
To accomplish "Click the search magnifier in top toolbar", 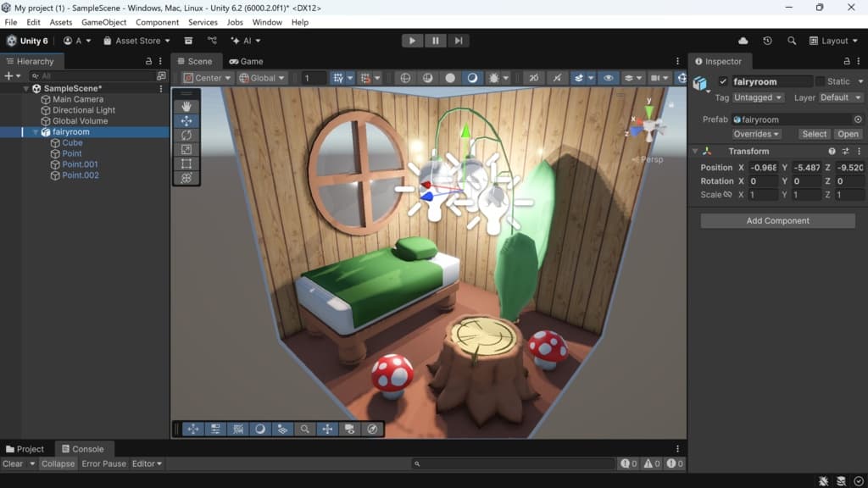I will pyautogui.click(x=792, y=41).
